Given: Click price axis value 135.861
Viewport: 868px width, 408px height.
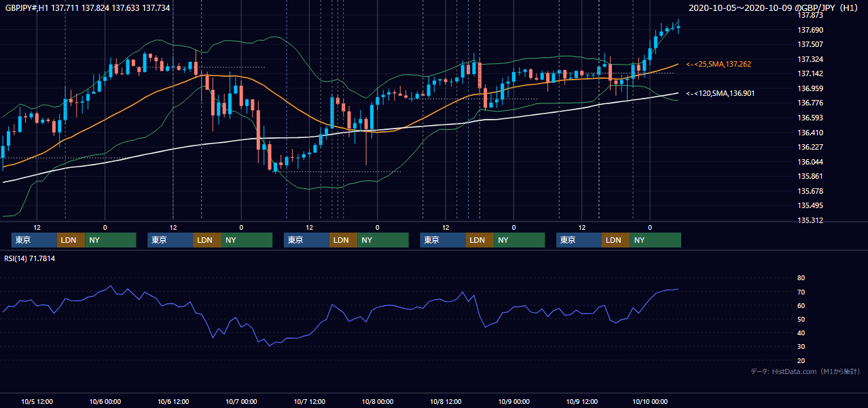Looking at the screenshot, I should click(810, 176).
